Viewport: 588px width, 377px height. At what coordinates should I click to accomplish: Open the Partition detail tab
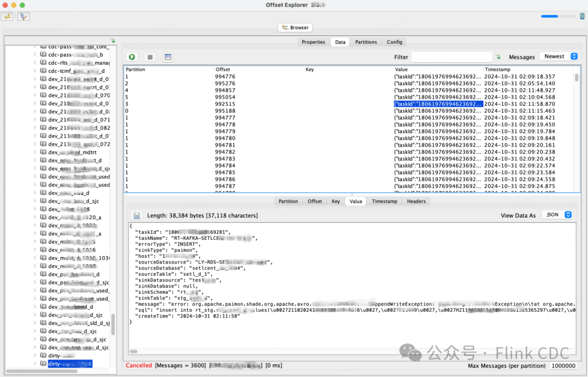pos(288,202)
